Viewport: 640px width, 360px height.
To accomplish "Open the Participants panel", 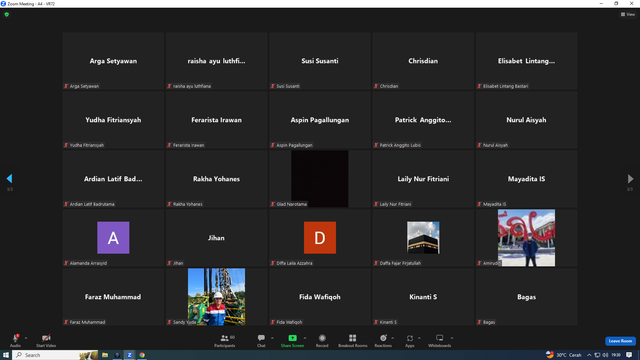I will (225, 340).
